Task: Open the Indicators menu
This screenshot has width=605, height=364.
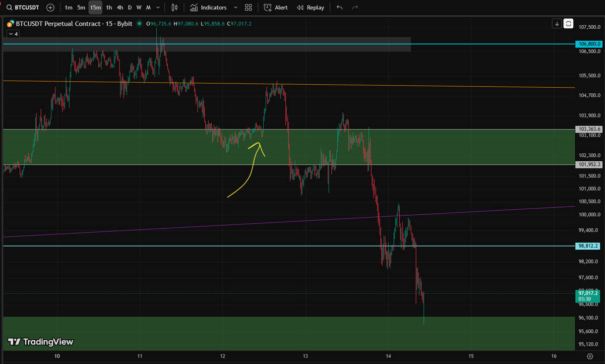Action: coord(208,8)
